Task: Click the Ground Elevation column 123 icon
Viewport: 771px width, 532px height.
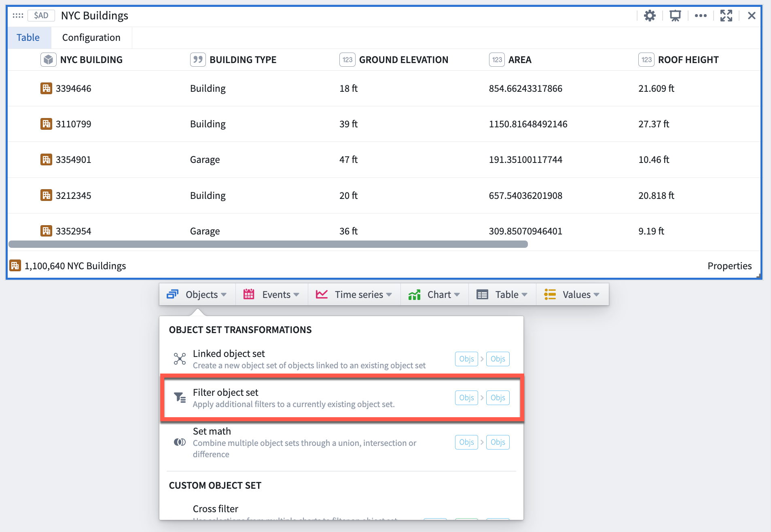Action: (x=347, y=60)
